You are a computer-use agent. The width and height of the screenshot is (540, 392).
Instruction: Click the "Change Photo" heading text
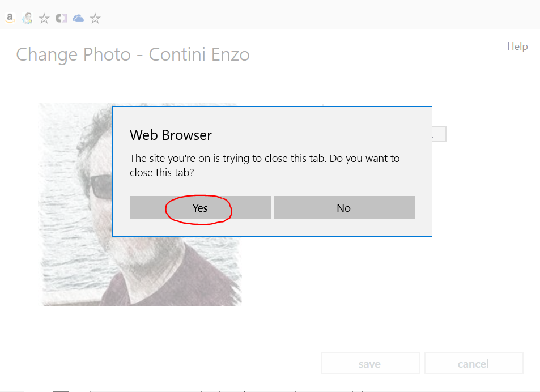(x=74, y=55)
